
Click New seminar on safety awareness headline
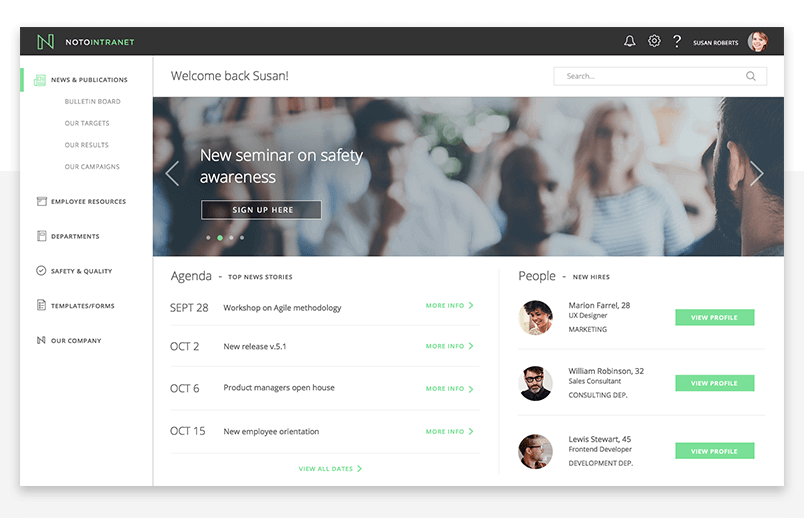282,166
